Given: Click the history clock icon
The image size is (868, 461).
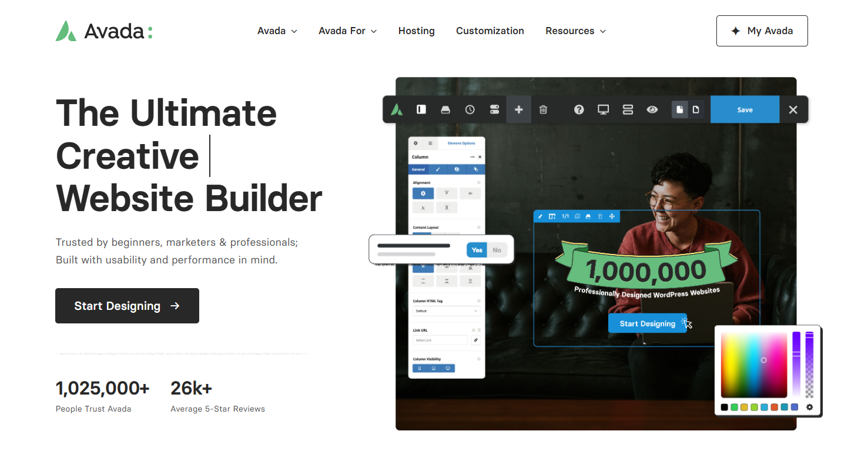Looking at the screenshot, I should point(470,109).
